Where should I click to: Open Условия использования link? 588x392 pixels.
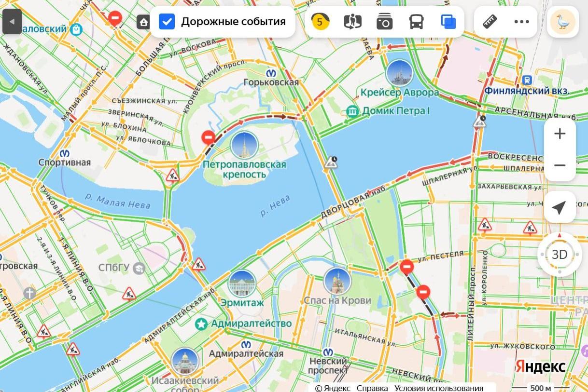tap(439, 388)
